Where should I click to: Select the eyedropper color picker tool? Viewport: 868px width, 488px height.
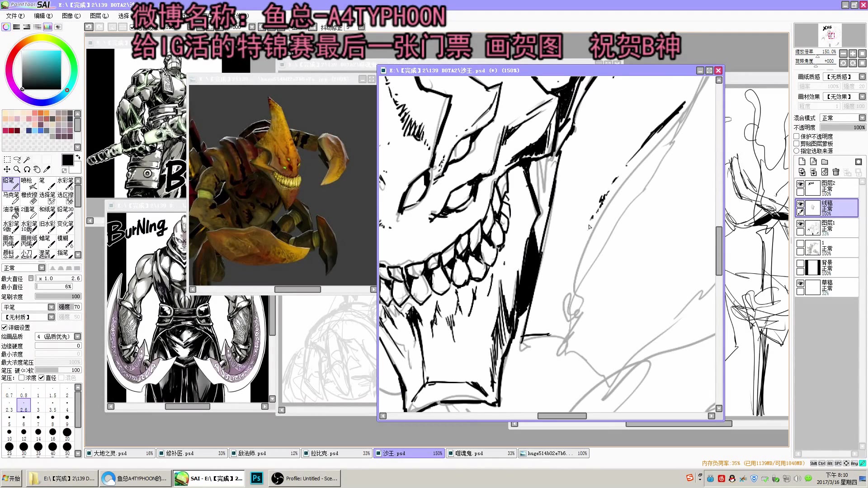(47, 169)
